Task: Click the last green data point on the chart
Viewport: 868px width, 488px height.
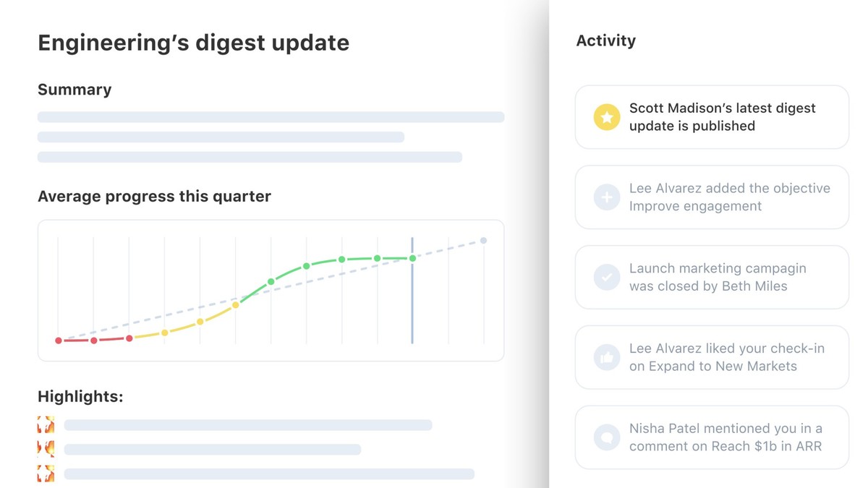Action: click(x=412, y=258)
